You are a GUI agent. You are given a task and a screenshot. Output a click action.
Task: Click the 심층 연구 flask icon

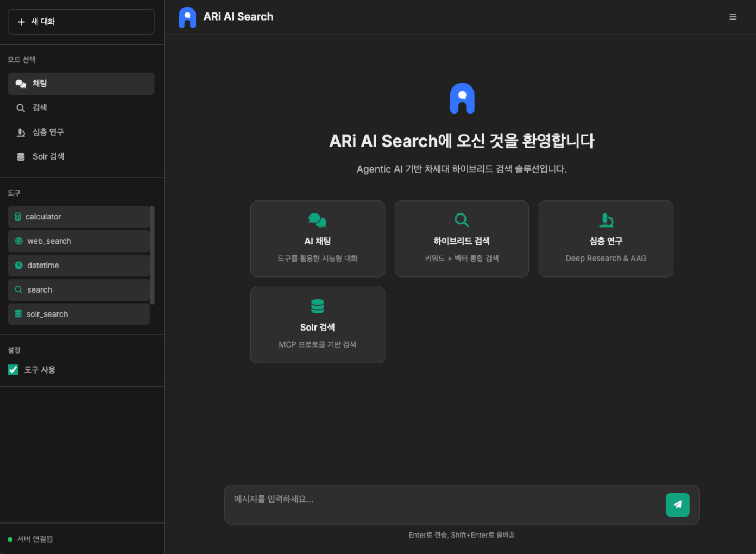coord(605,220)
